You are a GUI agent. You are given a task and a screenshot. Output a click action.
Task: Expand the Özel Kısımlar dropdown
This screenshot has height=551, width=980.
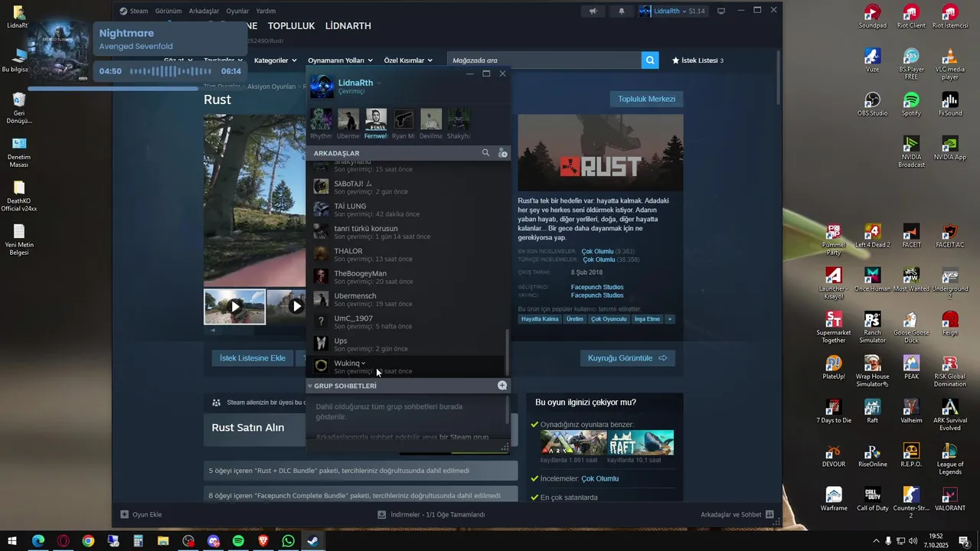pos(408,60)
